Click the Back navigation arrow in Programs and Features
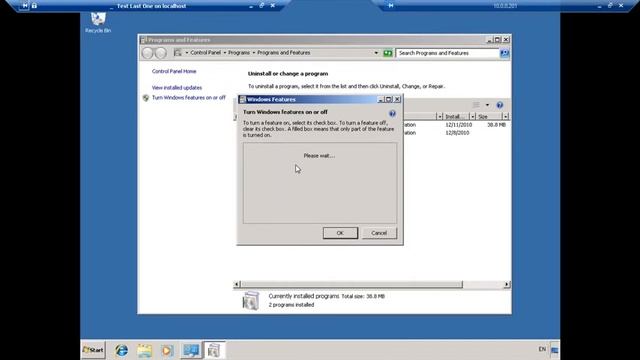Screen dimensions: 640x360 coord(147,53)
